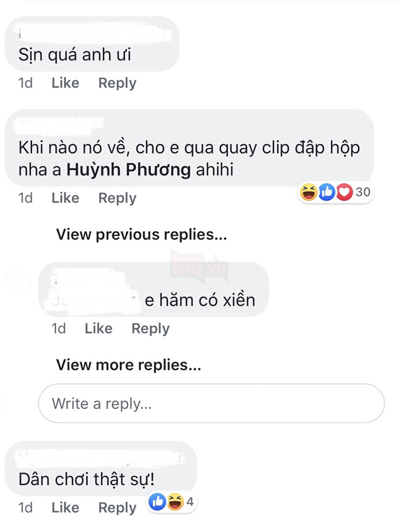Image resolution: width=398 pixels, height=532 pixels.
Task: Reply to the 'Dân chơi thật sự!' comment
Action: click(x=116, y=507)
